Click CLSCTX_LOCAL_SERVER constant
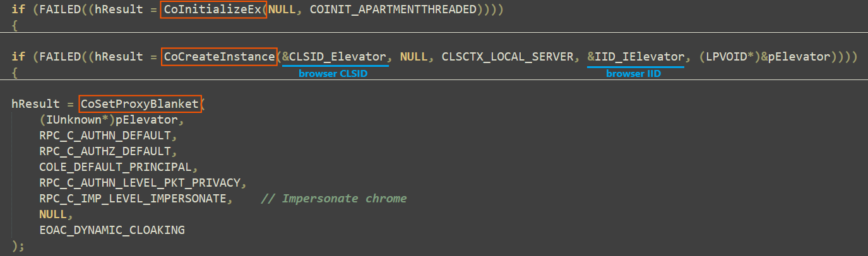This screenshot has height=256, width=868. pos(509,56)
